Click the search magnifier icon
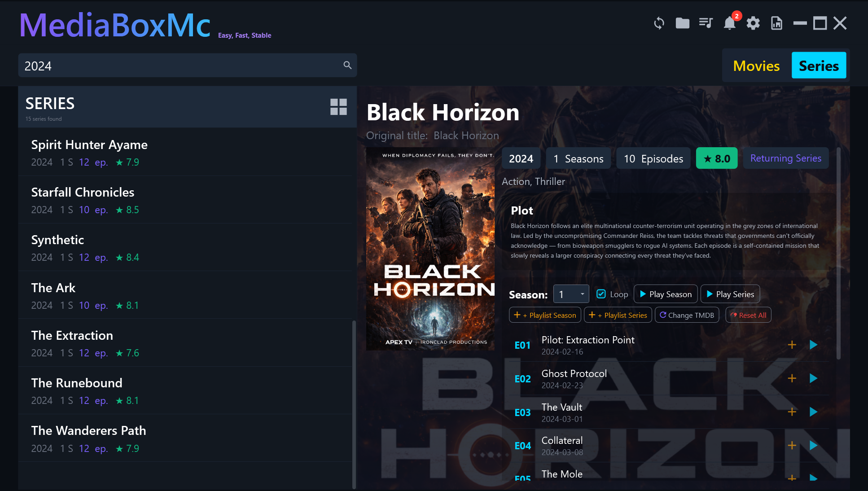The image size is (868, 491). (347, 66)
